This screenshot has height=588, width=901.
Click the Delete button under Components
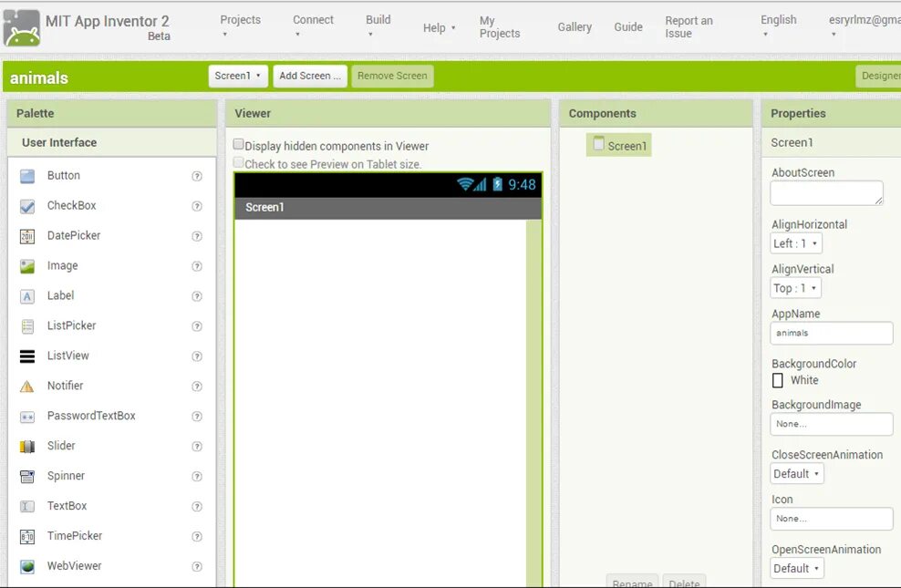click(684, 582)
